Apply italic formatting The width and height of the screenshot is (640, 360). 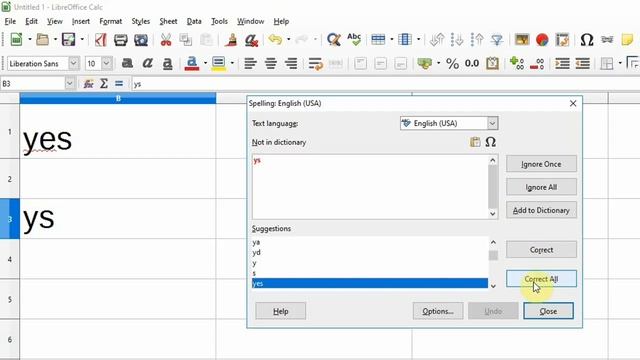pos(147,63)
